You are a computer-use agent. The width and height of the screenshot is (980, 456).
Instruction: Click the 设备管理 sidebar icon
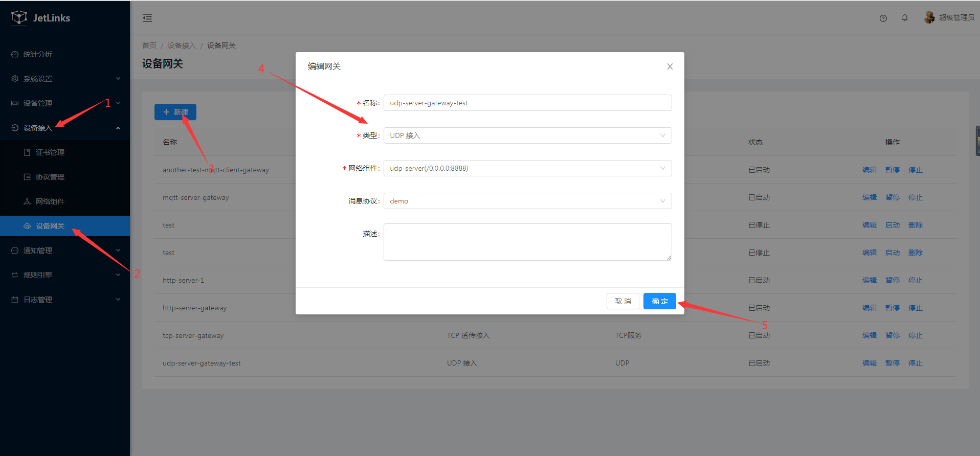[15, 103]
